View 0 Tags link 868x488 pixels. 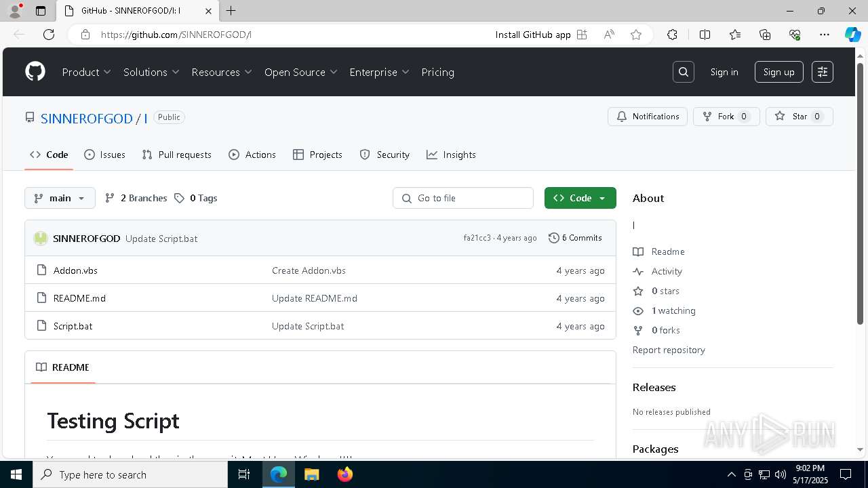pyautogui.click(x=195, y=198)
